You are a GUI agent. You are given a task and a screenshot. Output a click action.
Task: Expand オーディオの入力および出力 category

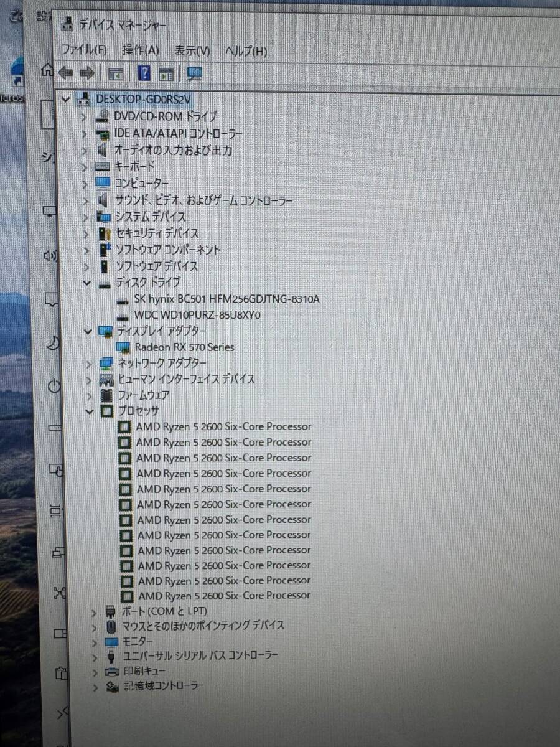[84, 150]
